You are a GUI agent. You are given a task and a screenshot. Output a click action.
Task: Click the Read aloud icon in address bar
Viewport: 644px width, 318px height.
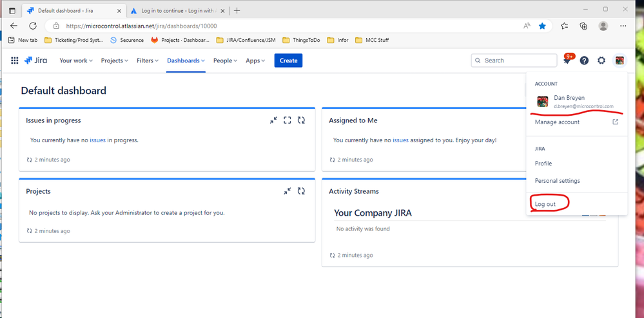pos(527,26)
